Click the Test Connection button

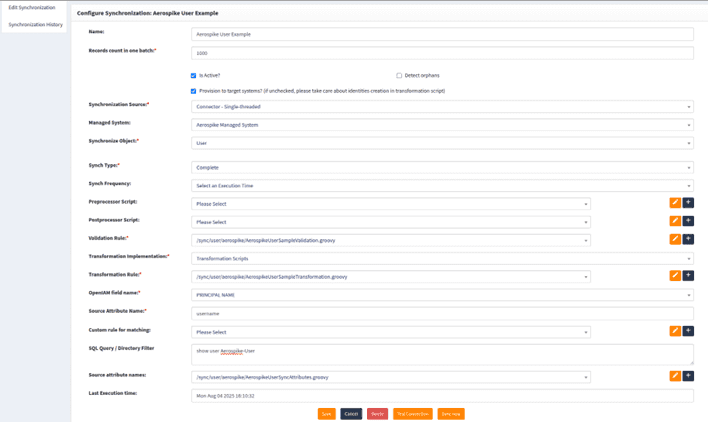pyautogui.click(x=412, y=413)
